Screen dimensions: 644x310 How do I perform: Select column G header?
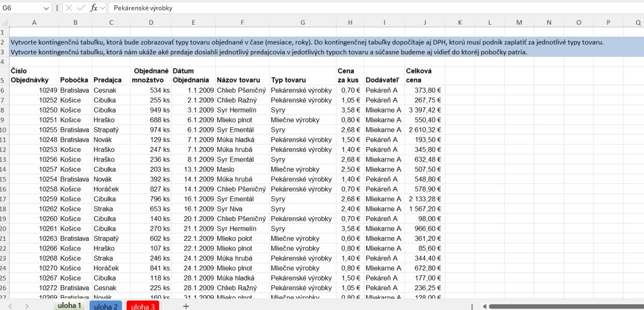tap(303, 23)
